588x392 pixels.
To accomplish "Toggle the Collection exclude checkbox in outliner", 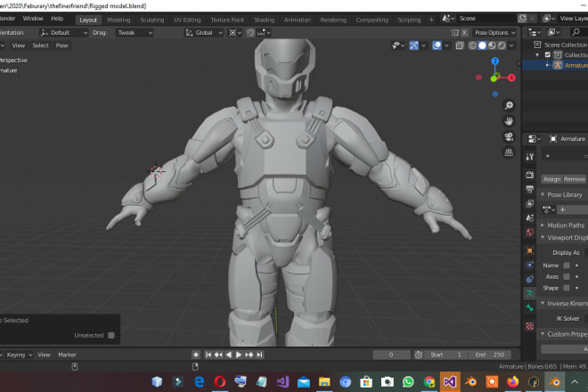I will 548,54.
